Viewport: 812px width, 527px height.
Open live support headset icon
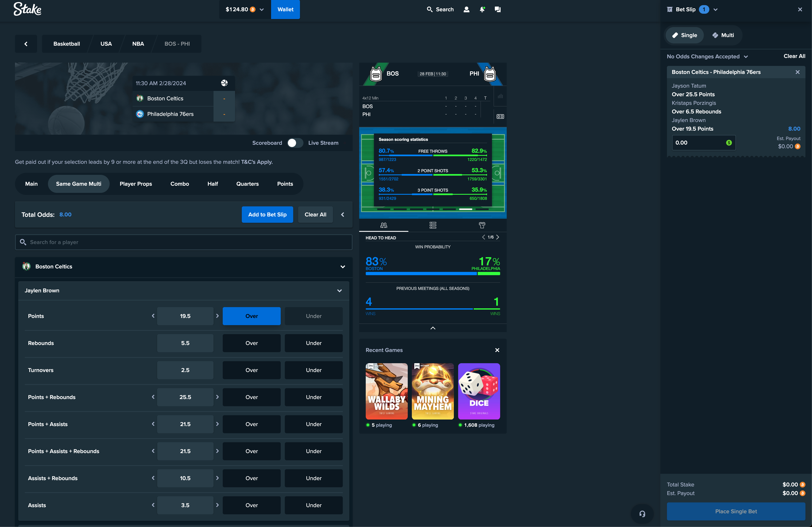642,514
